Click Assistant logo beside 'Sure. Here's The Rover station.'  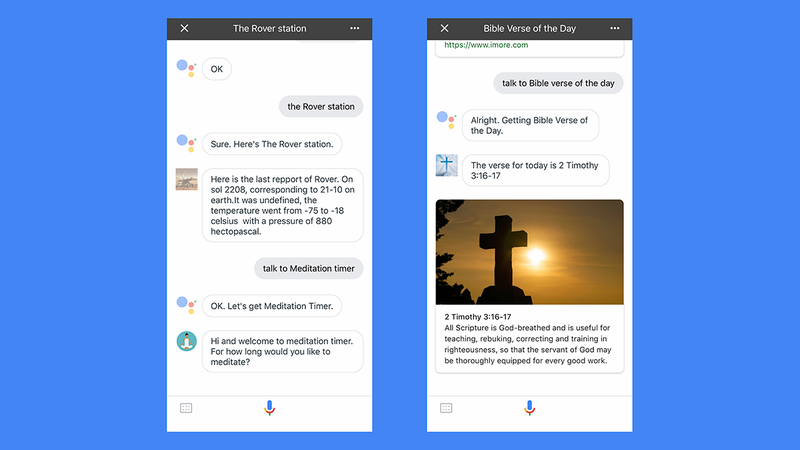pos(186,143)
